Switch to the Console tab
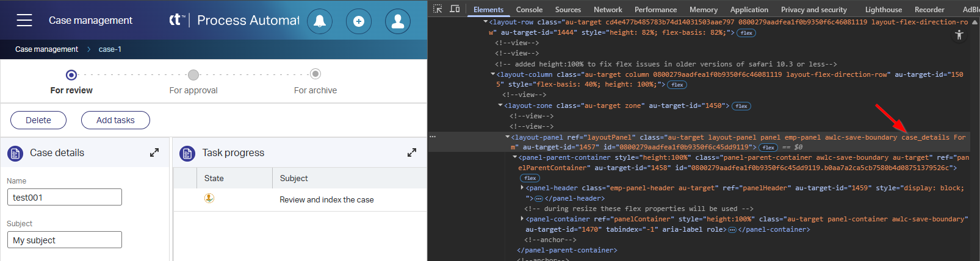Image resolution: width=980 pixels, height=261 pixels. pyautogui.click(x=529, y=10)
